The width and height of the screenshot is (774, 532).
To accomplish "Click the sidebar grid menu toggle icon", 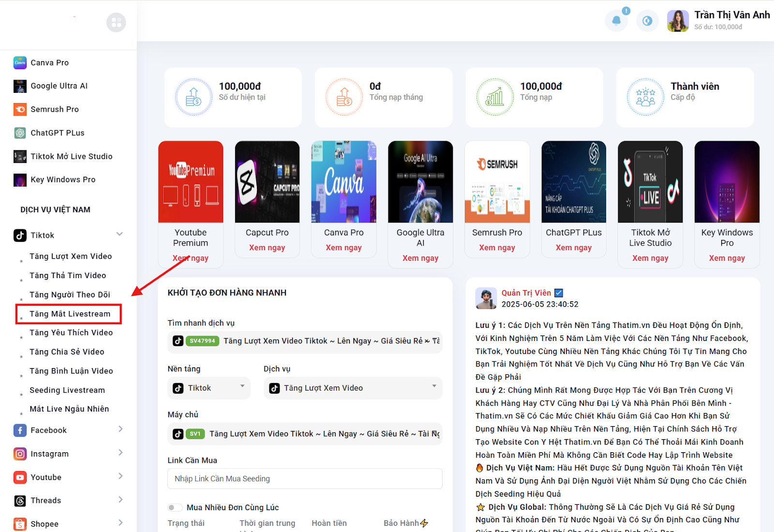I will tap(116, 22).
